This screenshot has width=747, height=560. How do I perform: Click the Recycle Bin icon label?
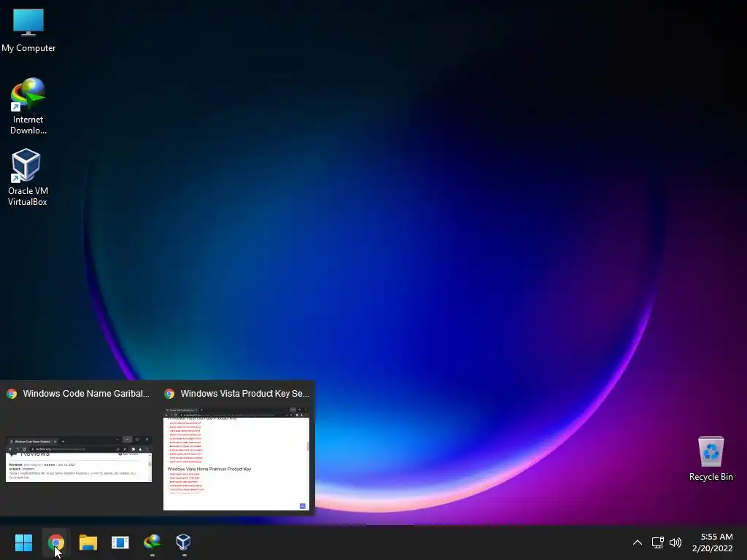[x=711, y=477]
